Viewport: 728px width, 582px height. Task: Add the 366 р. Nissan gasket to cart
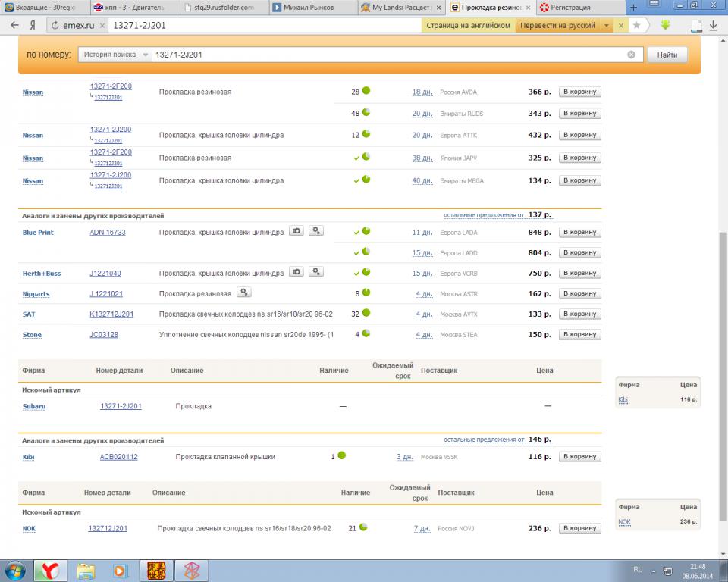[579, 92]
